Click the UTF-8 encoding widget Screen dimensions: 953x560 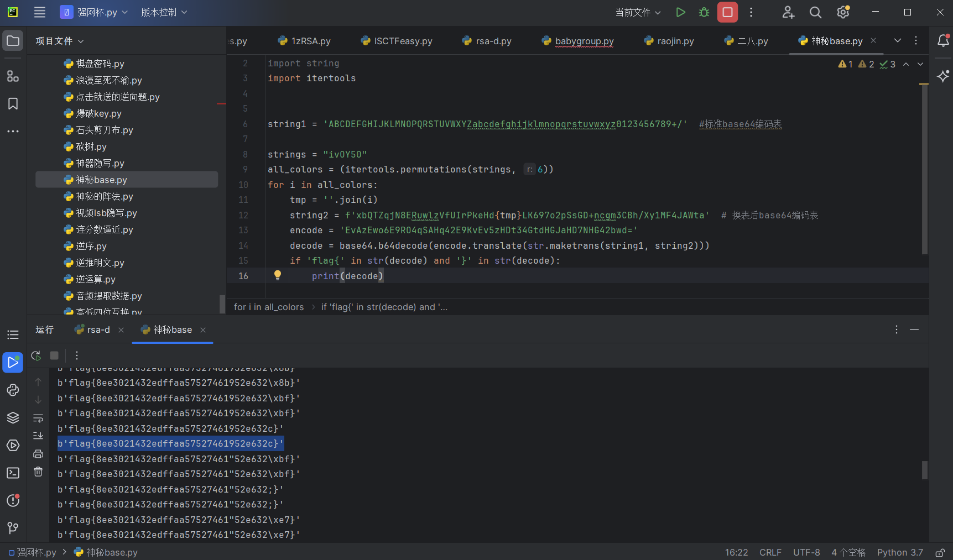(x=806, y=553)
